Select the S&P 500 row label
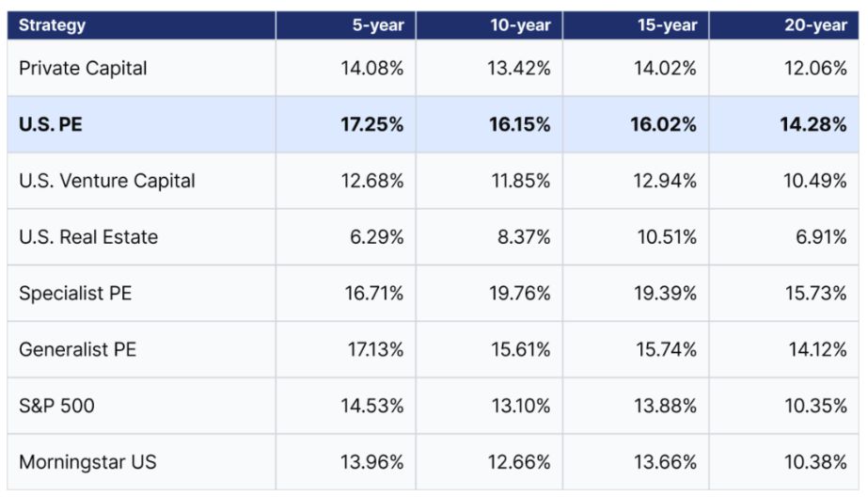868x497 pixels. tap(56, 406)
